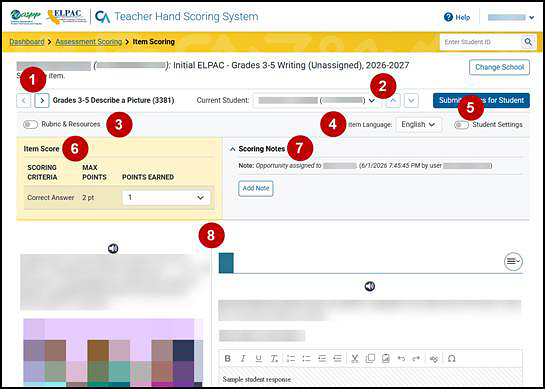Underline text with the U icon
The image size is (545, 389).
coord(259,358)
